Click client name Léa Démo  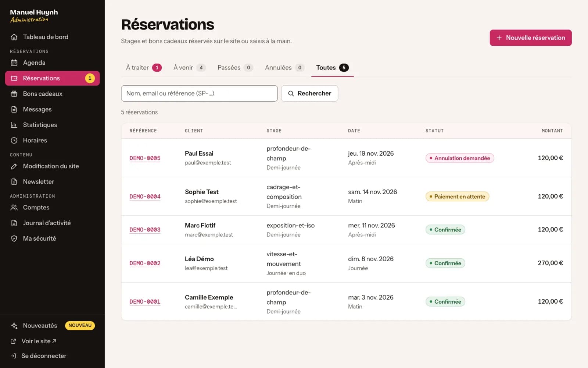[199, 259]
